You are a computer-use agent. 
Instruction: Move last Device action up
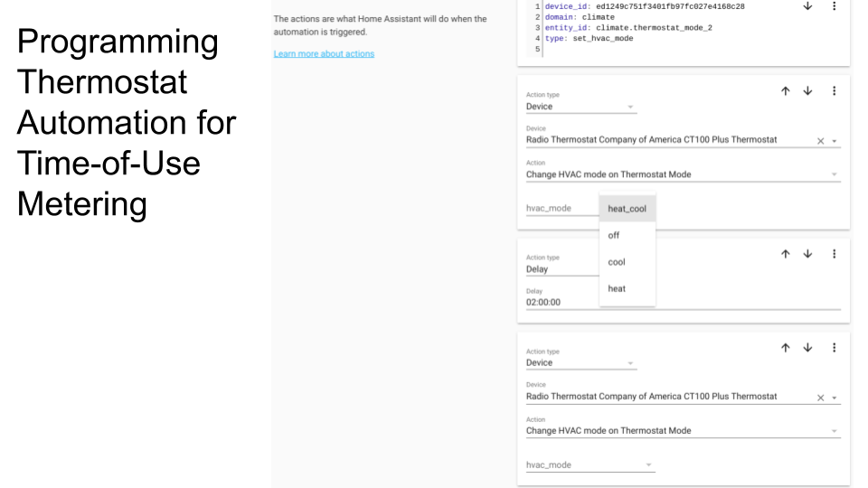tap(786, 347)
